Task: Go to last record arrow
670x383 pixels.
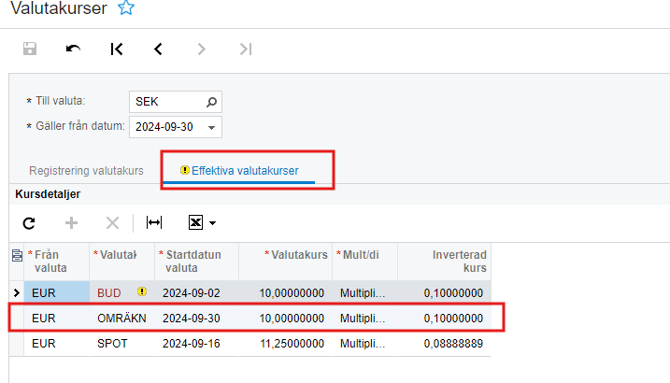Action: tap(246, 49)
